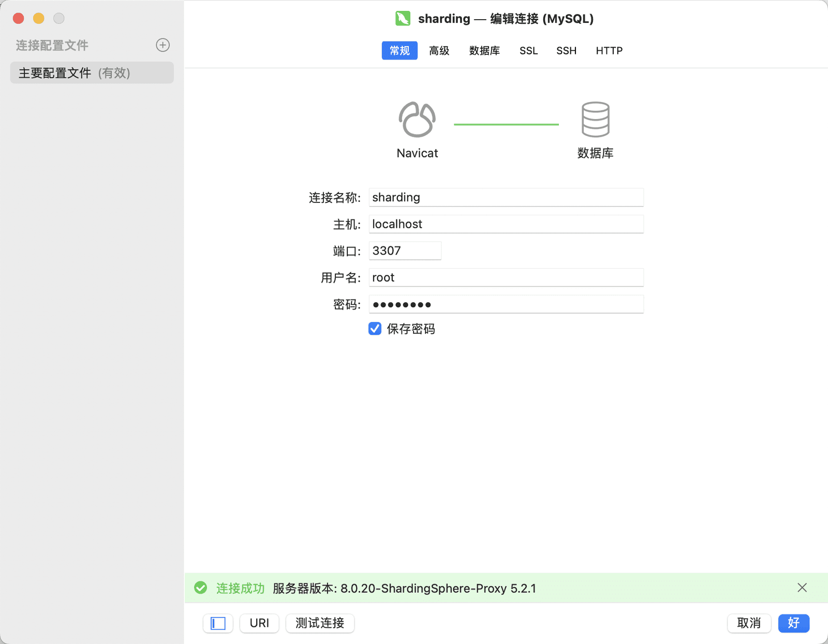Screen dimensions: 828x644
Task: Click the Navicat app icon in title bar
Action: pyautogui.click(x=403, y=19)
